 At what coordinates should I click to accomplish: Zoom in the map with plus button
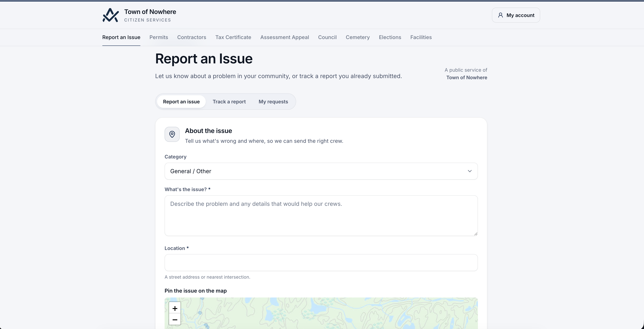point(175,308)
